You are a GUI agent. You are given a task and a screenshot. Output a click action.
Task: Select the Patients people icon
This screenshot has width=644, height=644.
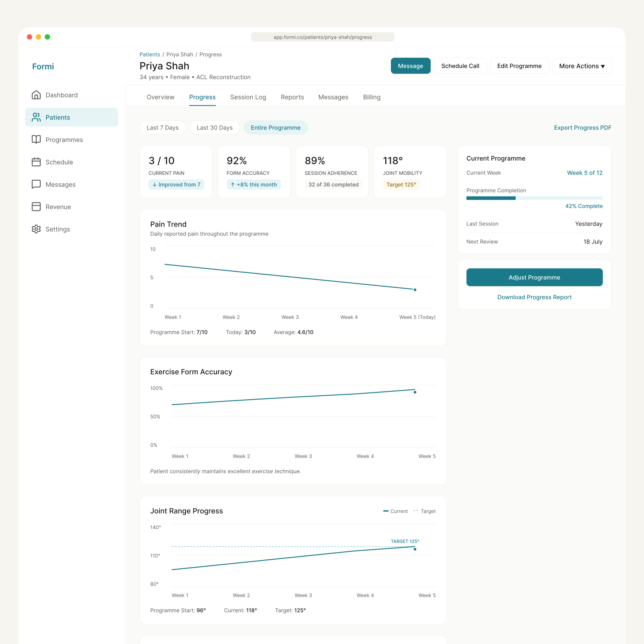coord(36,117)
